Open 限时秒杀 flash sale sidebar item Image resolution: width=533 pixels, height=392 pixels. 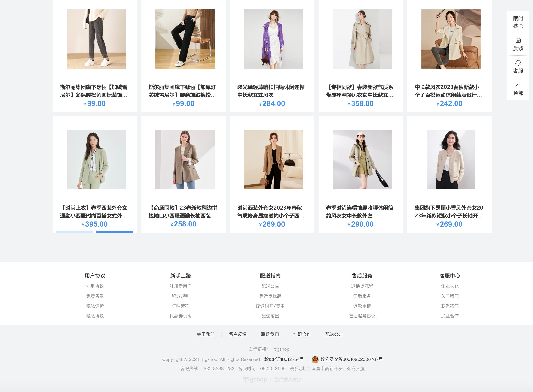point(518,22)
